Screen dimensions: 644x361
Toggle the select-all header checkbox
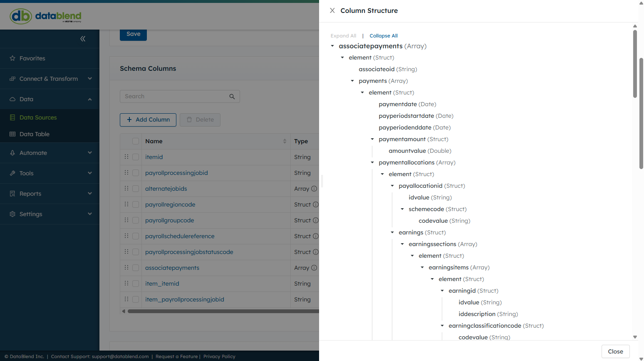[x=136, y=141]
